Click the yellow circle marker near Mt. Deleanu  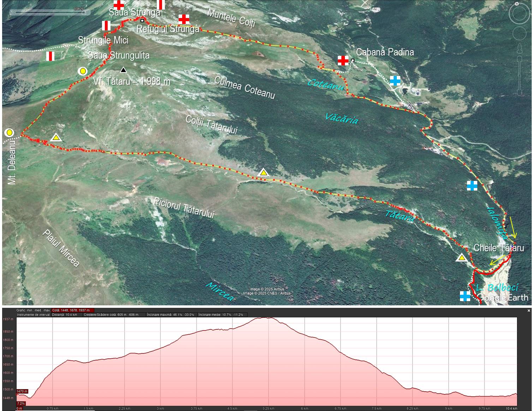coord(10,133)
